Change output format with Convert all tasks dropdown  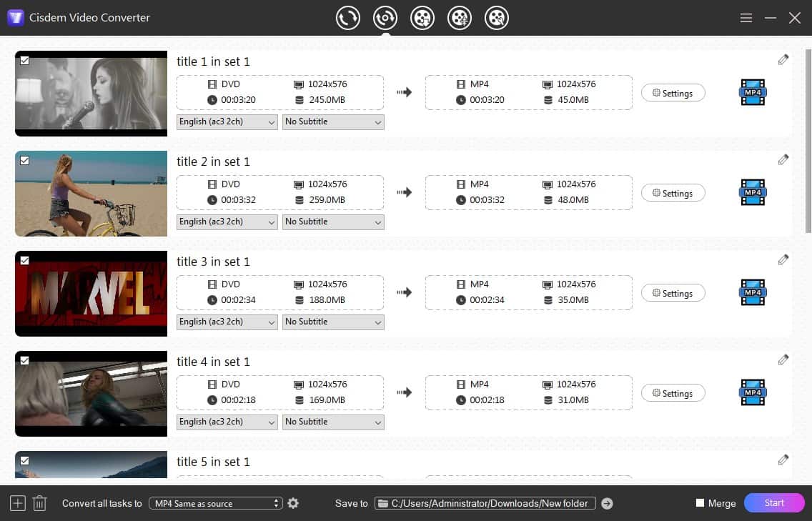tap(215, 503)
